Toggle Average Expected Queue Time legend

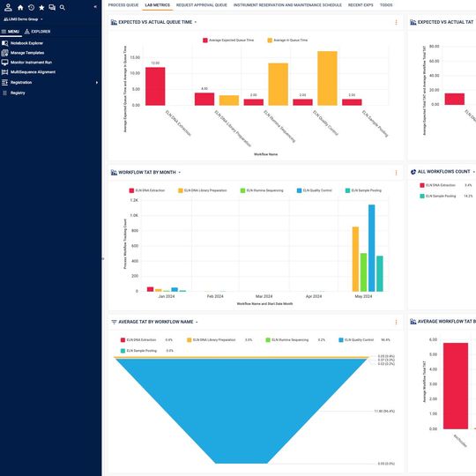228,40
